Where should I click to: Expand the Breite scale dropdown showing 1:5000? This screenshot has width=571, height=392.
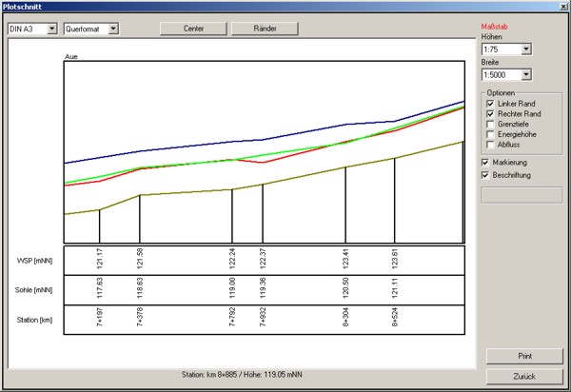coord(525,74)
